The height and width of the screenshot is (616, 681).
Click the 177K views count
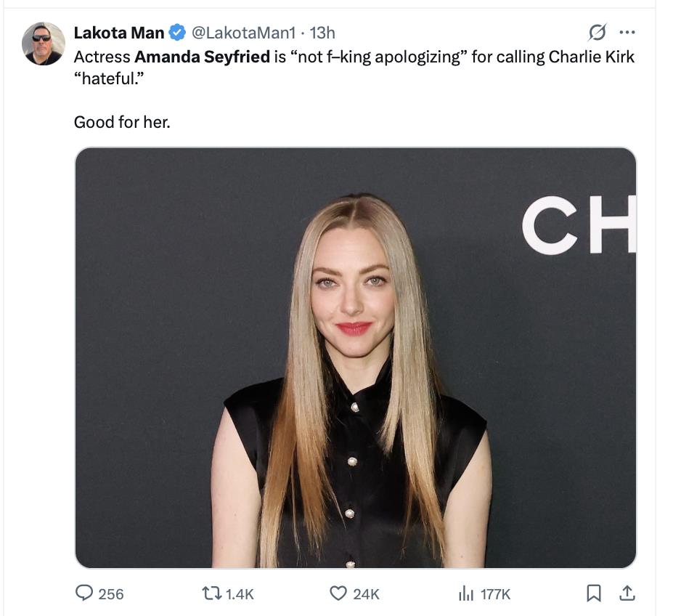point(495,594)
